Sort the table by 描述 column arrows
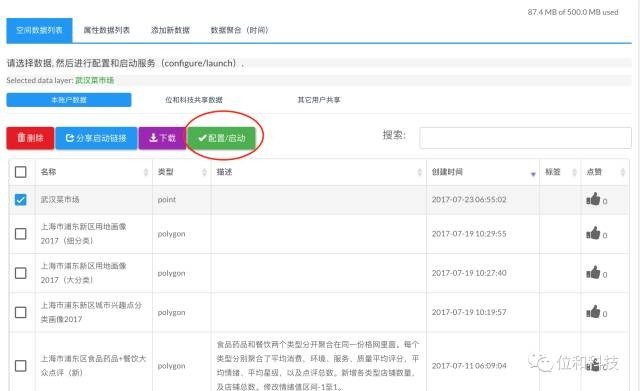The width and height of the screenshot is (640, 391). (420, 172)
